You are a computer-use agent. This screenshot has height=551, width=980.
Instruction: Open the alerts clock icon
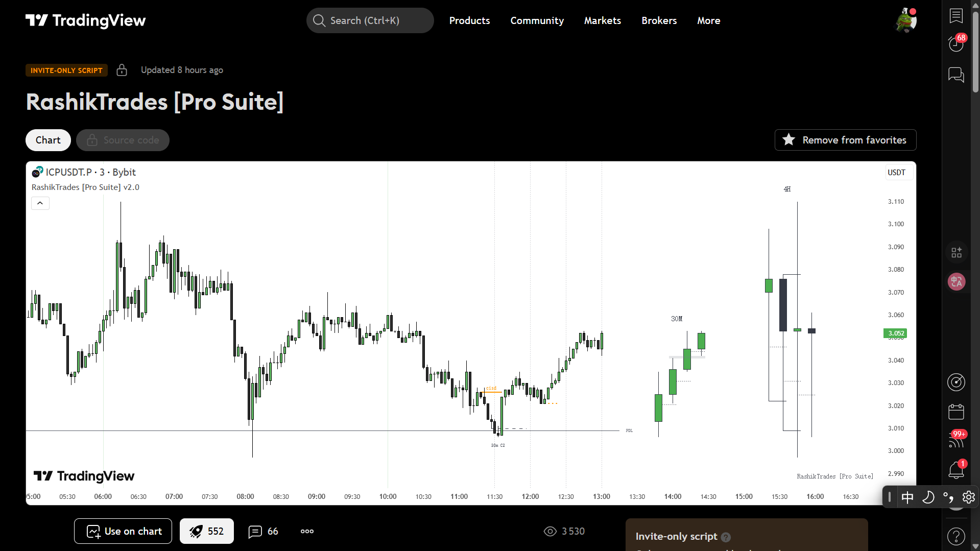point(956,44)
